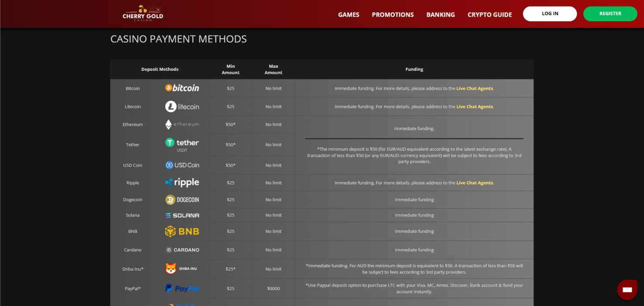Click the Ethereum logo
Viewport: 644px width, 306px height.
click(x=182, y=124)
